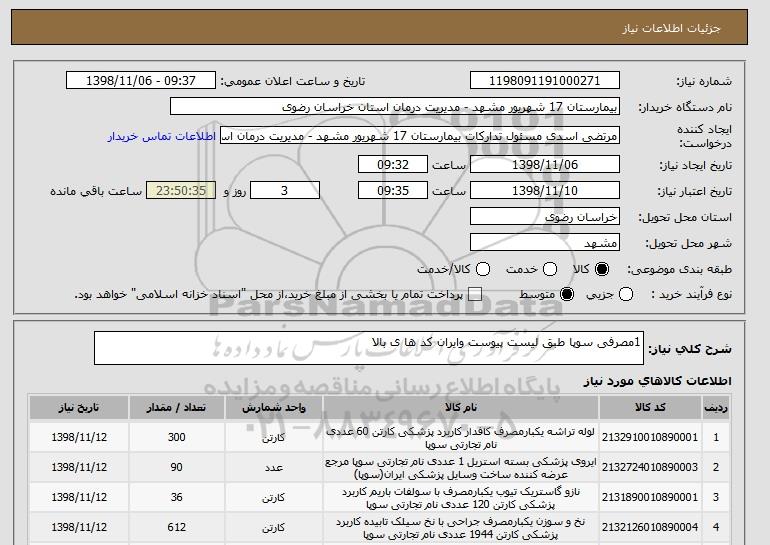Image resolution: width=770 pixels, height=545 pixels.
Task: Click the کد کالا column header
Action: 650,408
